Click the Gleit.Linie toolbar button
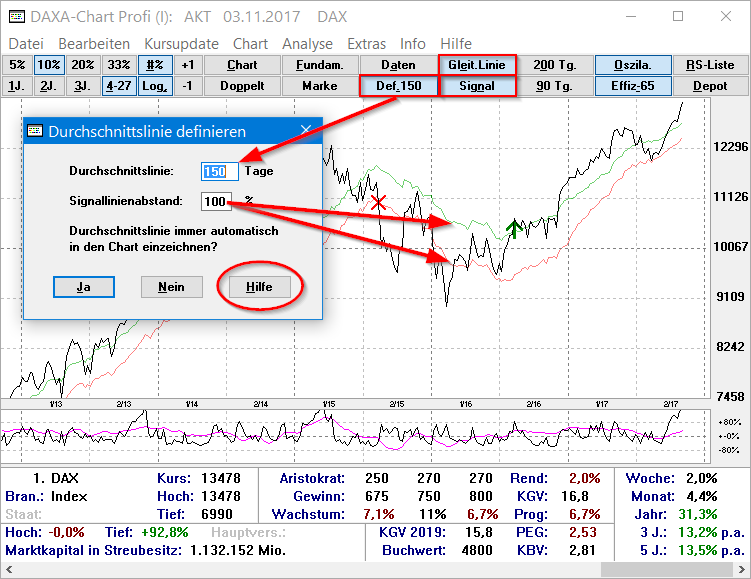The height and width of the screenshot is (579, 751). click(477, 65)
